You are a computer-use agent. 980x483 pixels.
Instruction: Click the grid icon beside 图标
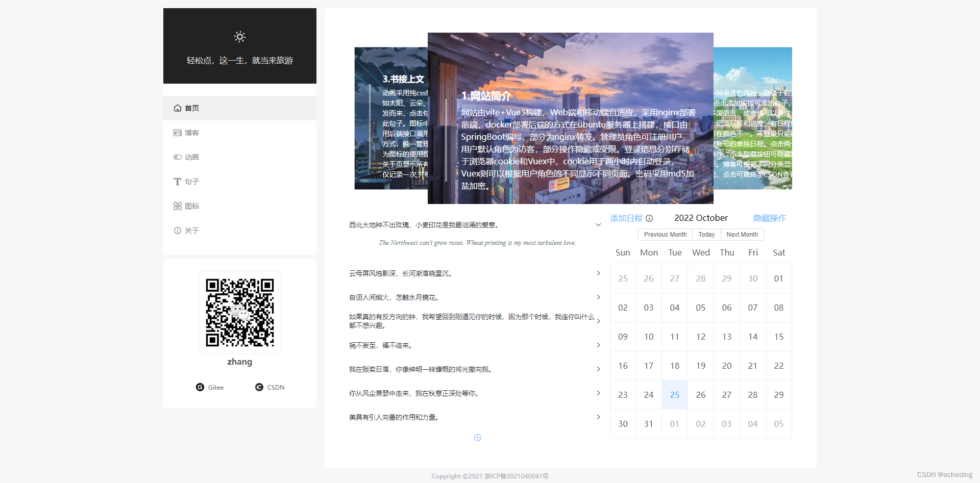(178, 206)
